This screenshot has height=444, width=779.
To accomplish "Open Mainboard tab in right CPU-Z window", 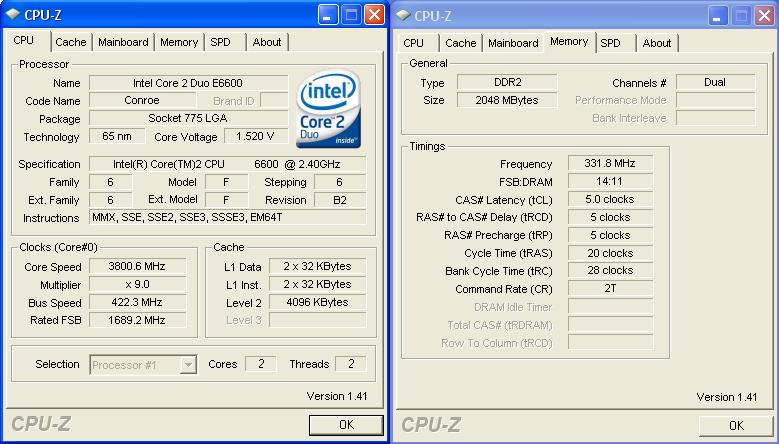I will [x=513, y=44].
